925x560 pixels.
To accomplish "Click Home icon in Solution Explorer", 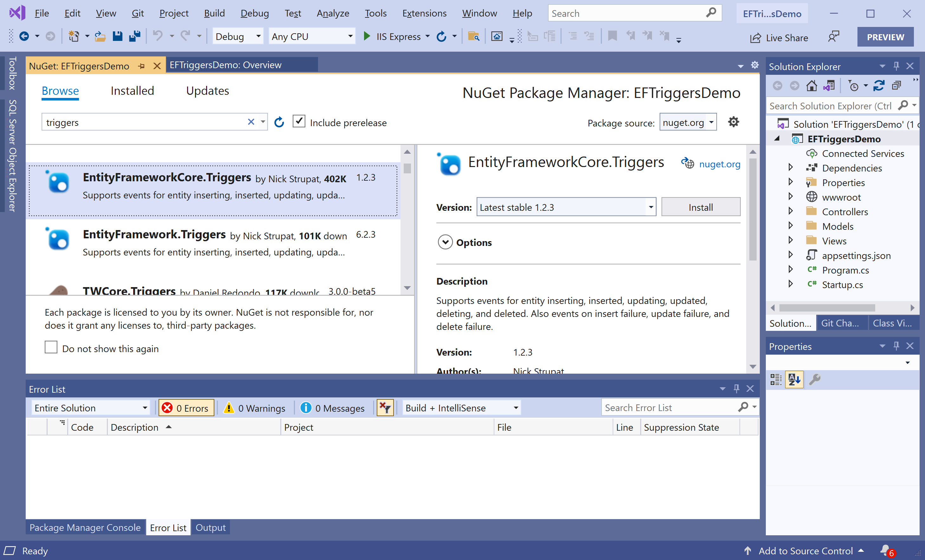I will tap(811, 86).
